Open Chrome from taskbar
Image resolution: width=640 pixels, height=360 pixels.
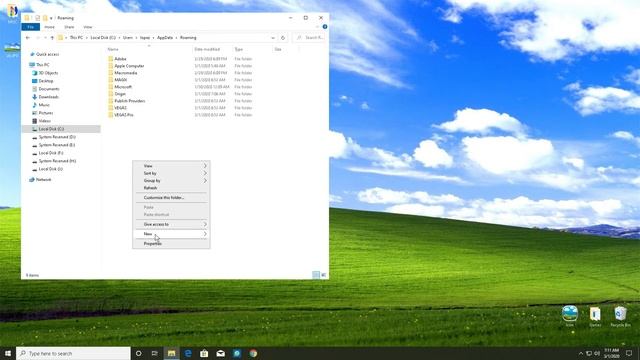tap(253, 353)
